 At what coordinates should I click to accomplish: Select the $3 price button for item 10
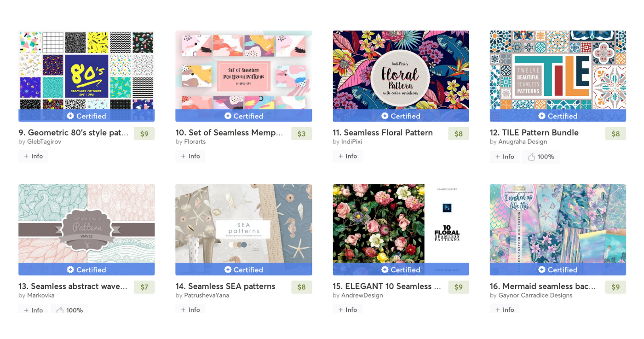tap(301, 134)
